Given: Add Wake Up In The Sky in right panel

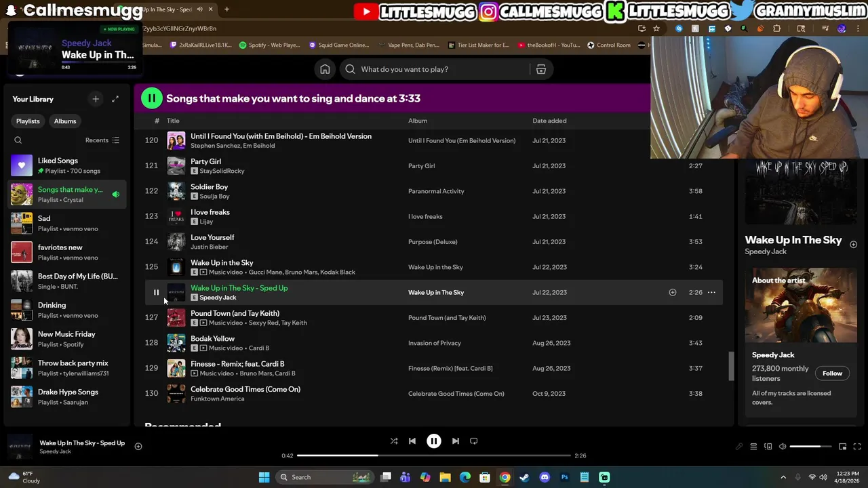Looking at the screenshot, I should click(x=853, y=244).
